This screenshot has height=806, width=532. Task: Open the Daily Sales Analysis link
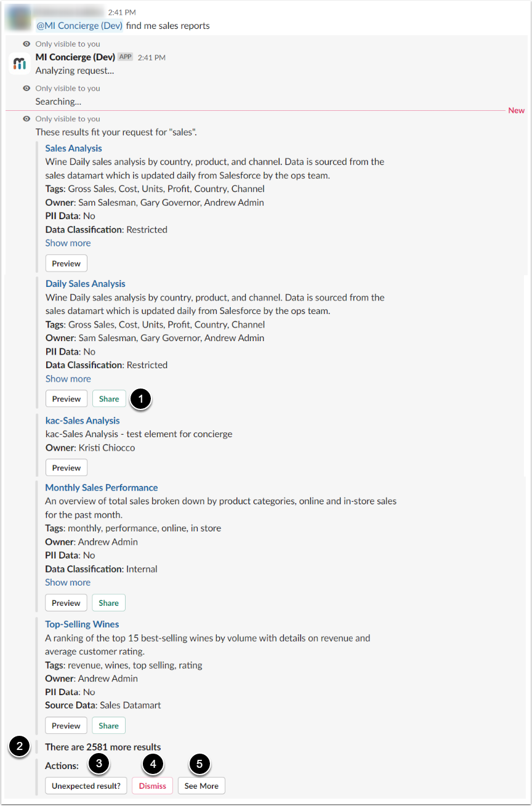tap(86, 284)
